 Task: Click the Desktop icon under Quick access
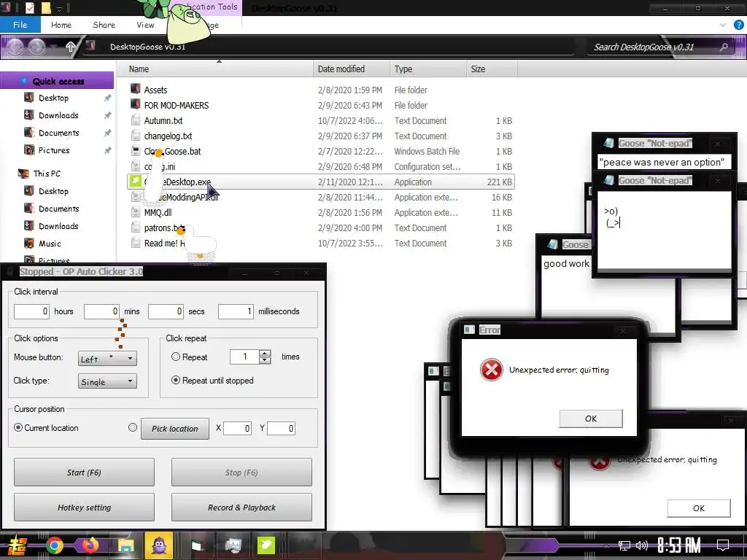pos(29,98)
